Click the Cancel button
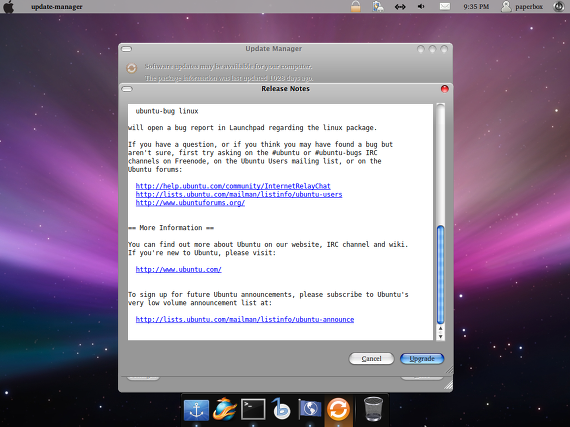This screenshot has height=427, width=570. coord(371,359)
